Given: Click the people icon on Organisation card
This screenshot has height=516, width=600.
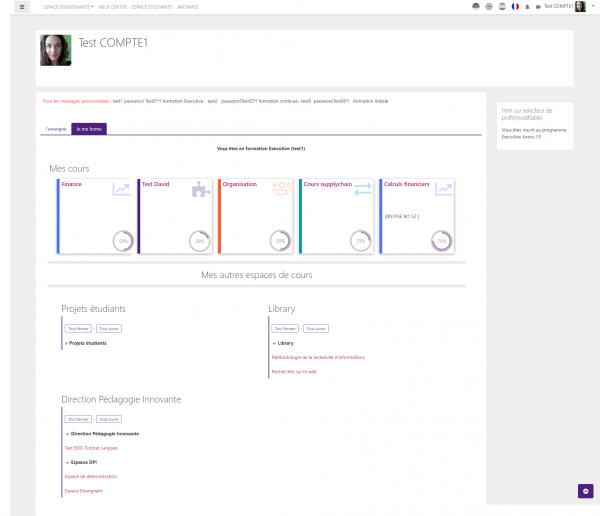Looking at the screenshot, I should (282, 188).
